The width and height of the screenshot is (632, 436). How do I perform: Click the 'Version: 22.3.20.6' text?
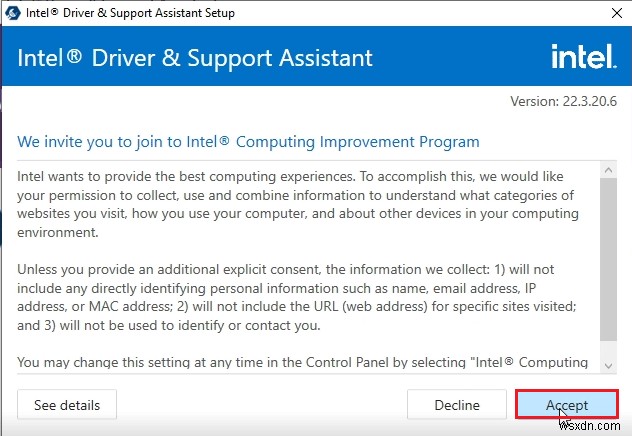pos(563,101)
